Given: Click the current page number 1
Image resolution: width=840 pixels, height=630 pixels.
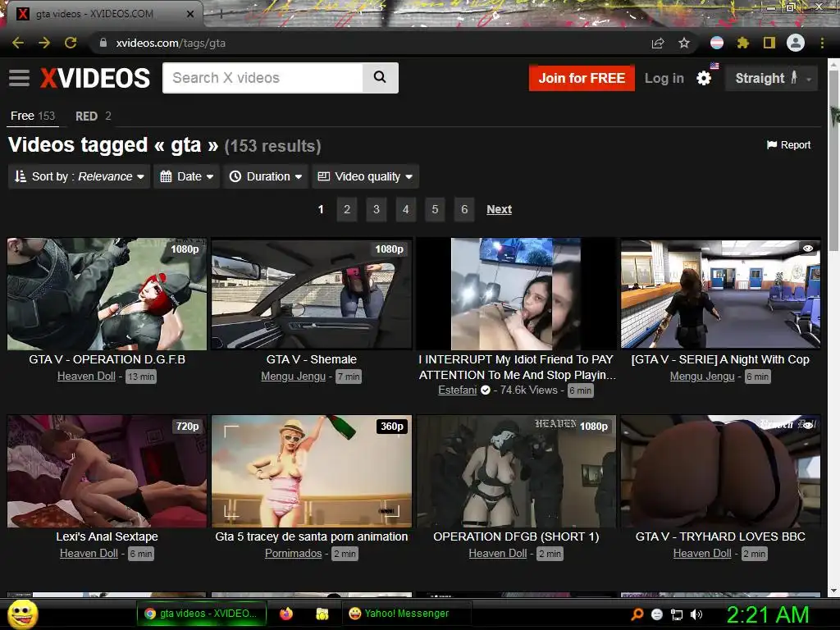Looking at the screenshot, I should (x=321, y=209).
